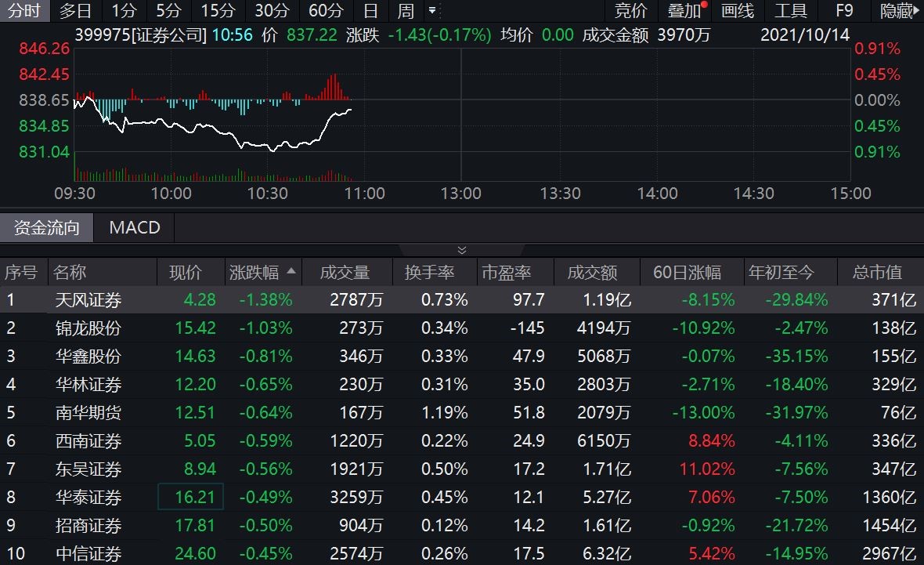Switch to 周 weekly chart
The height and width of the screenshot is (565, 924).
coord(406,11)
